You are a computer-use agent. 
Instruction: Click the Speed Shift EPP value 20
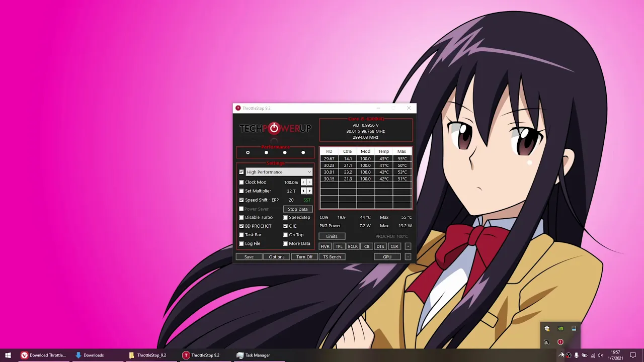point(291,200)
